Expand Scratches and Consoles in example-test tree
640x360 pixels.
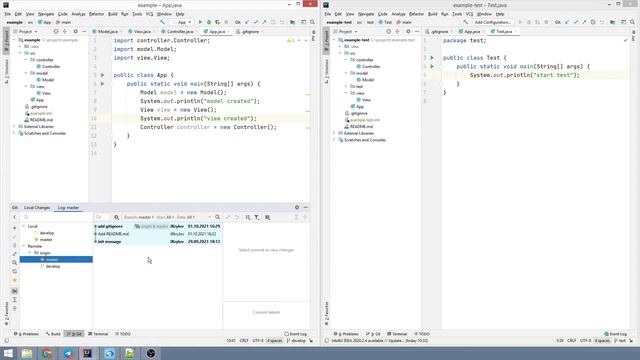[334, 140]
